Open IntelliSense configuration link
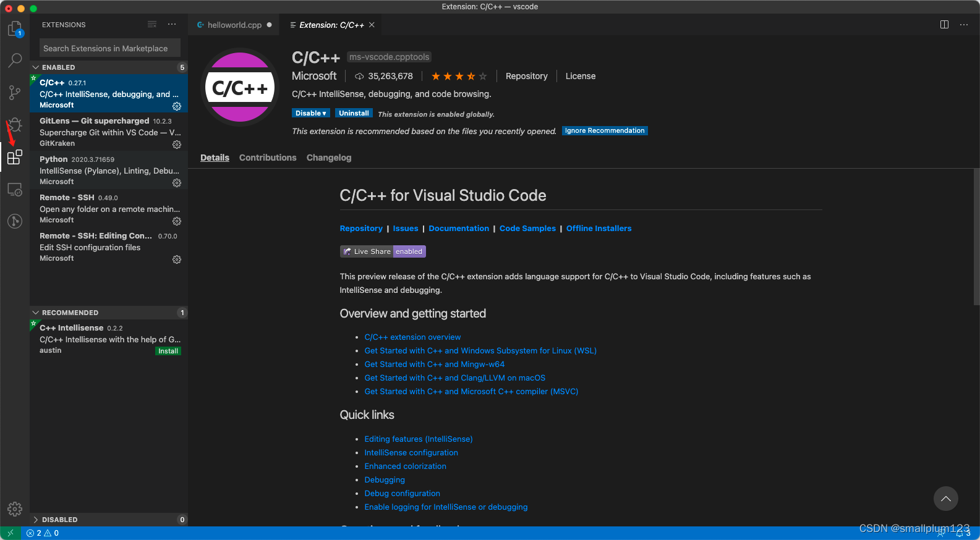The image size is (980, 540). pos(411,452)
